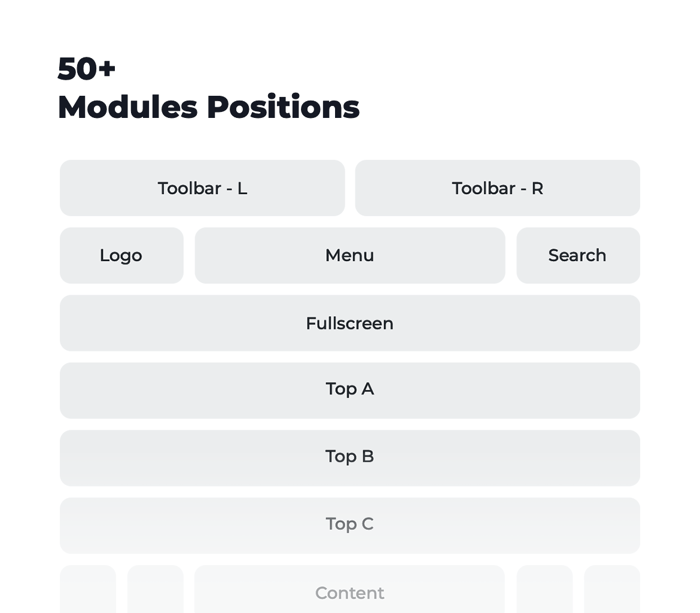
Task: Click the word "Modules" in the heading
Action: point(127,107)
